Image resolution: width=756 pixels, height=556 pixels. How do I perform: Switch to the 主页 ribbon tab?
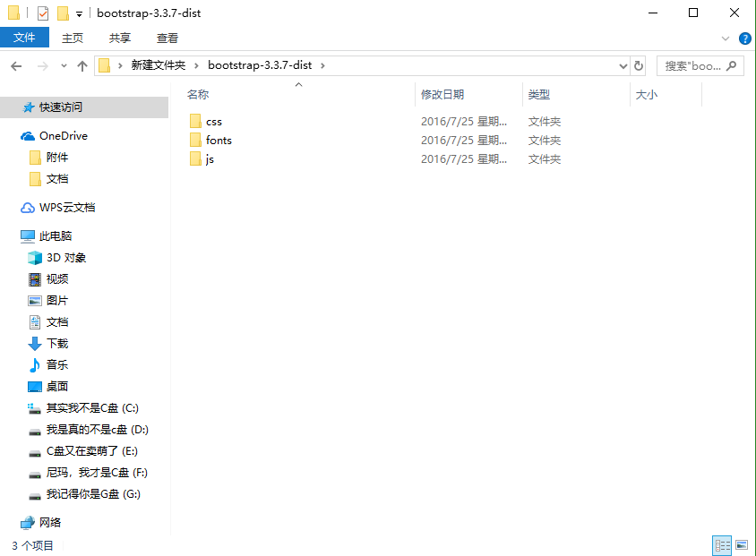pyautogui.click(x=73, y=38)
